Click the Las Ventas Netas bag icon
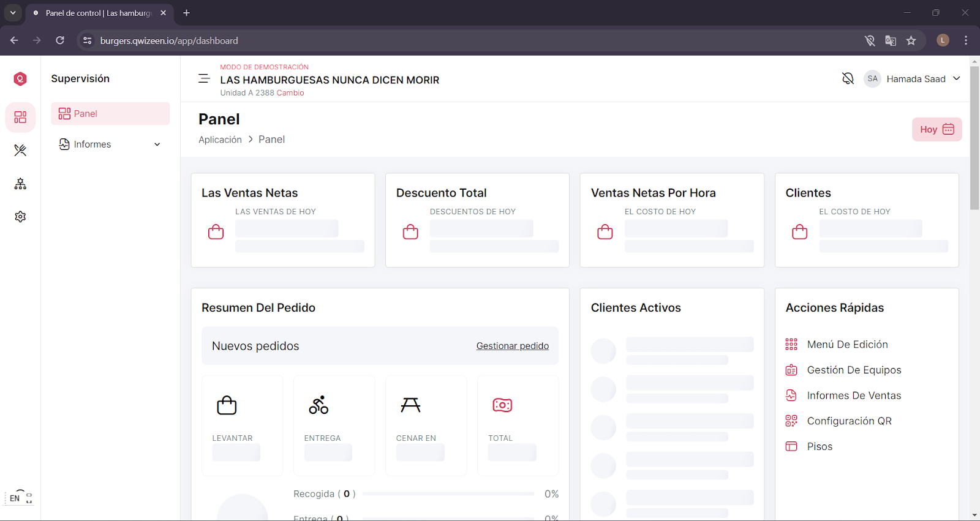This screenshot has width=980, height=521. pyautogui.click(x=216, y=232)
